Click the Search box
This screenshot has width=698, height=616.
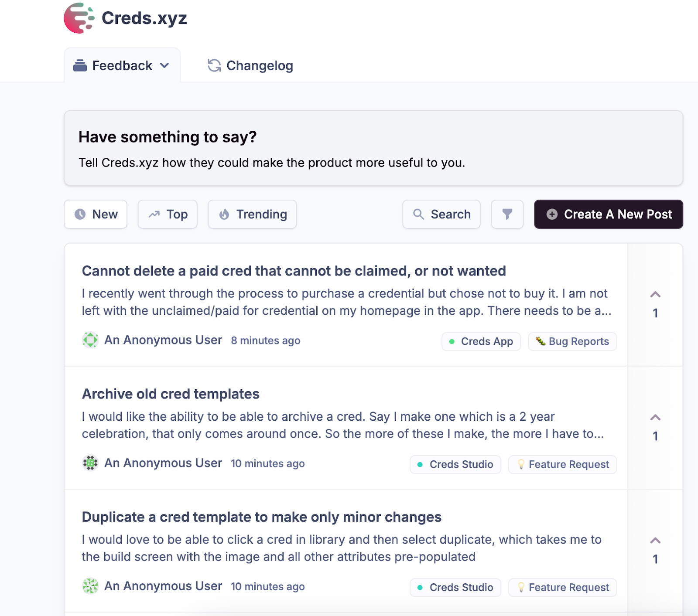point(441,214)
